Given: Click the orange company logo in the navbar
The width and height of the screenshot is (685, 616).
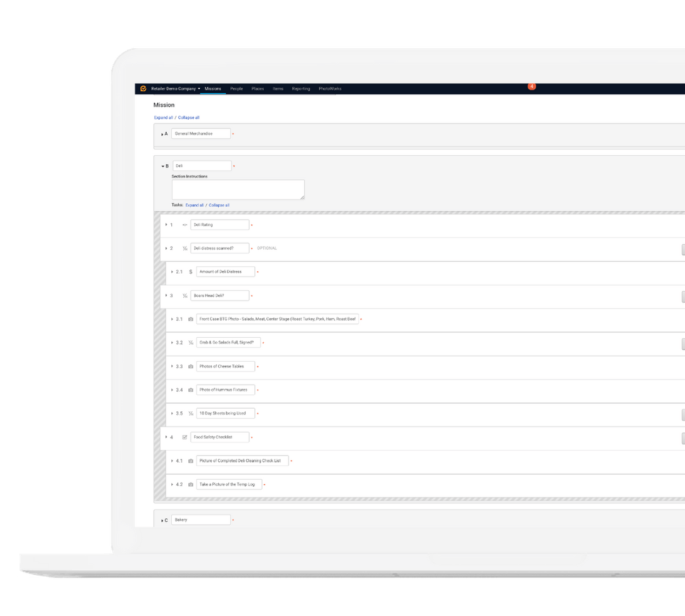Looking at the screenshot, I should tap(142, 88).
